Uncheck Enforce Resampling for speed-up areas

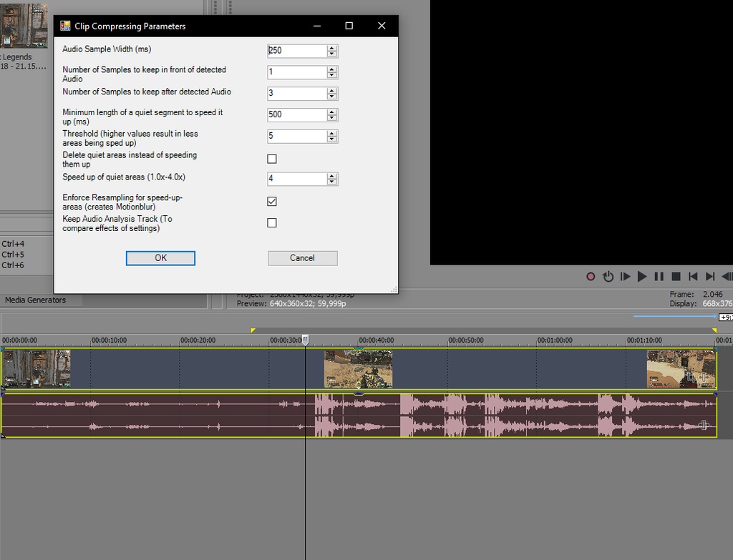(x=271, y=201)
